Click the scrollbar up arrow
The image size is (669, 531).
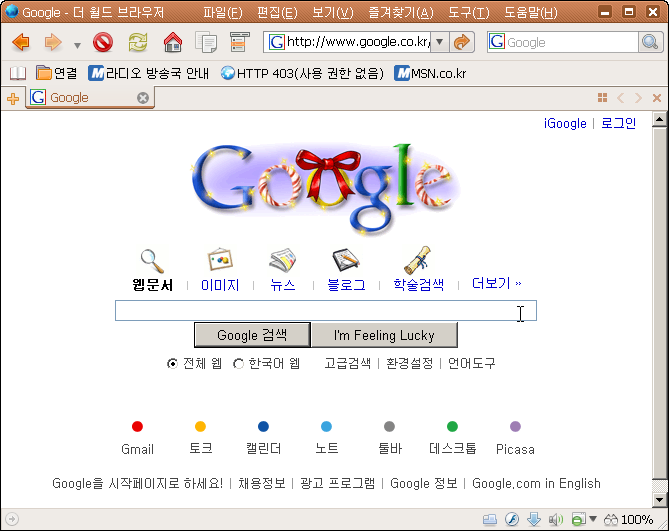pos(660,119)
